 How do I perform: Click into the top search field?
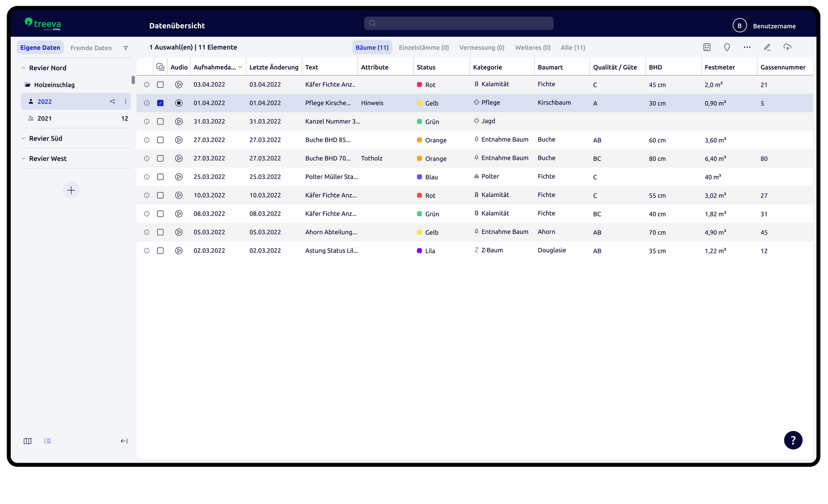pyautogui.click(x=459, y=24)
